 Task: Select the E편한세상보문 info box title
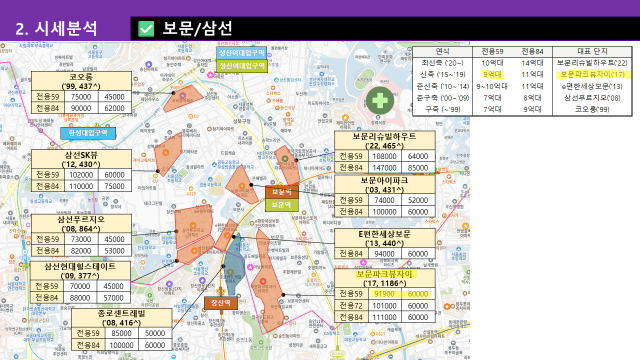(x=384, y=238)
